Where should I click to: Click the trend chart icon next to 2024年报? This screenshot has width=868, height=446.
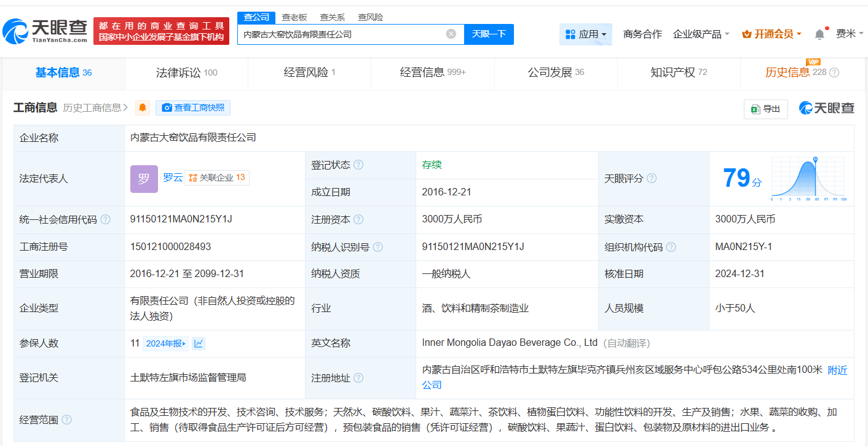pyautogui.click(x=198, y=343)
